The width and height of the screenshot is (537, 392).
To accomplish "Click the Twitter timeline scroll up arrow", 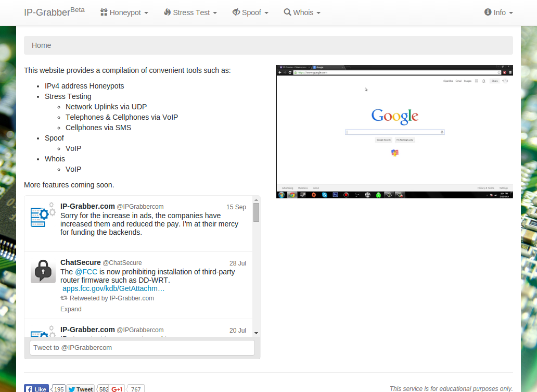I will tap(256, 200).
